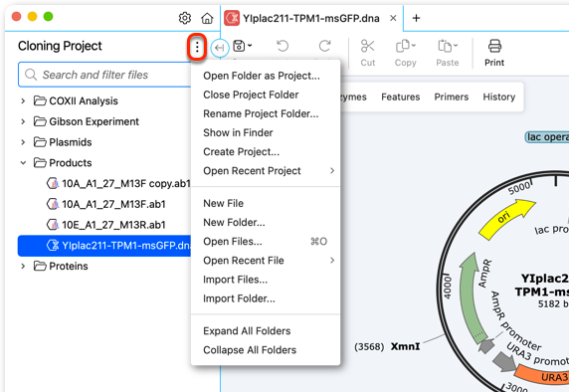Viewport: 569px width, 392px height.
Task: Click the XmnI enzyme site label
Action: pyautogui.click(x=405, y=346)
